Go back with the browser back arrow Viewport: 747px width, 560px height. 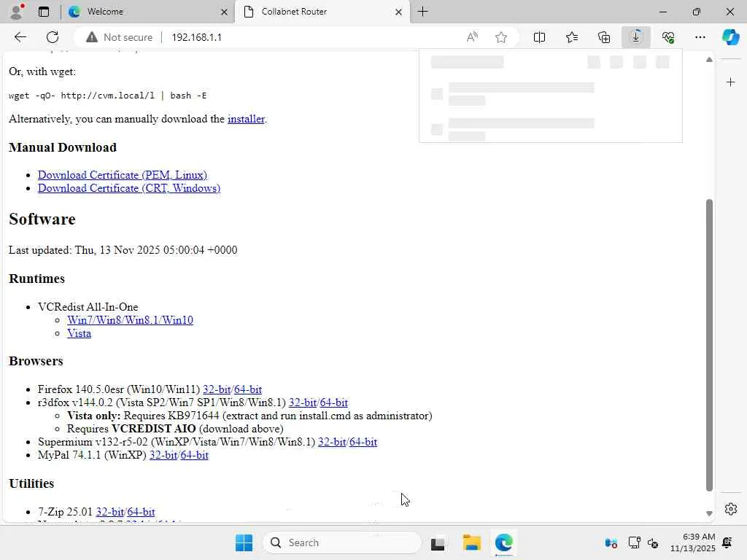(20, 37)
